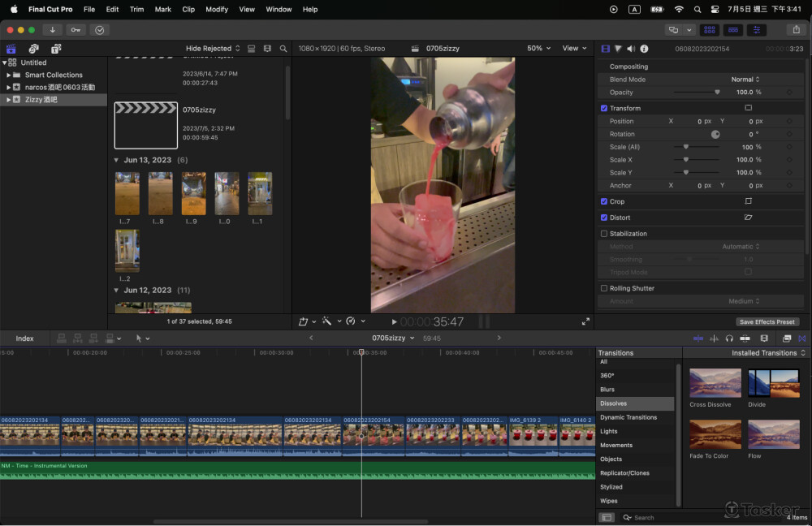812x526 pixels.
Task: Toggle viewer full screen icon
Action: 585,321
